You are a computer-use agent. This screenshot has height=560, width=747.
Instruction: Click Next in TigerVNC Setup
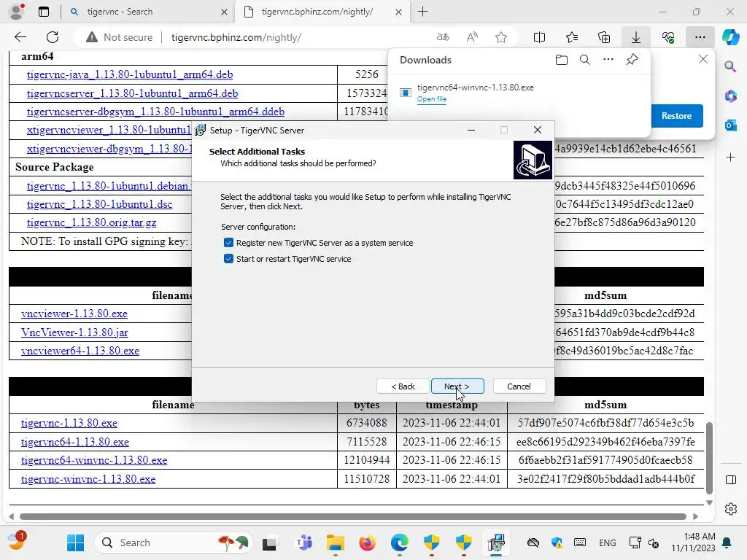(x=457, y=386)
